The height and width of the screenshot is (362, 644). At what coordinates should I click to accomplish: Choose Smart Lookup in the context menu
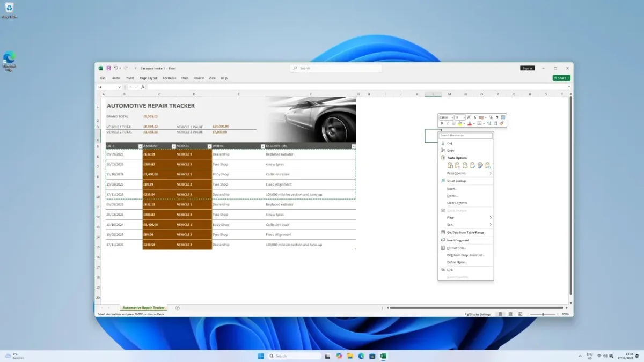[456, 181]
